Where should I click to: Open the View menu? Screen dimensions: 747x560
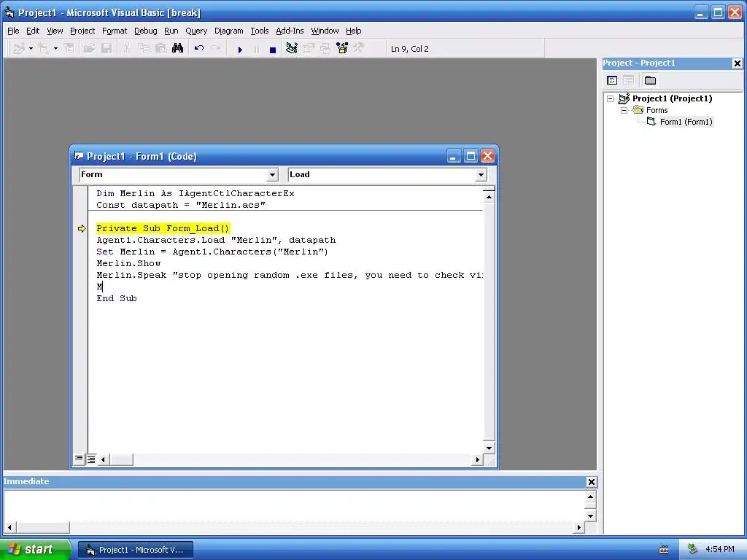tap(55, 31)
